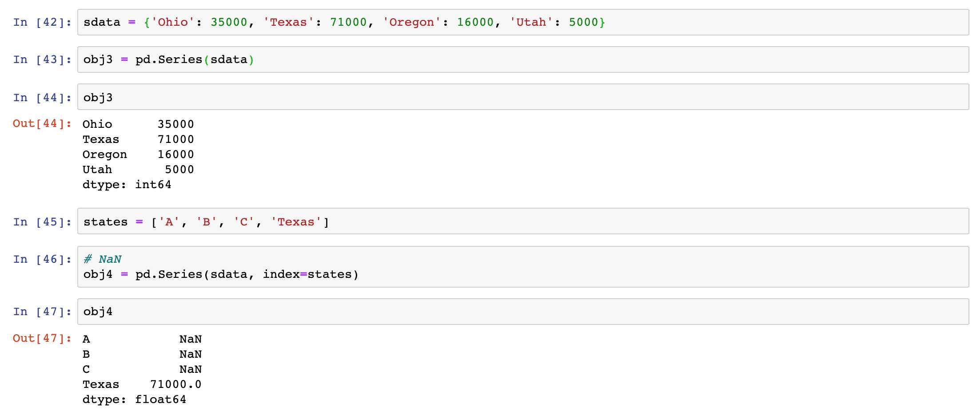Click the 'Oregon' key in the sdata cell
The height and width of the screenshot is (411, 980).
(411, 22)
